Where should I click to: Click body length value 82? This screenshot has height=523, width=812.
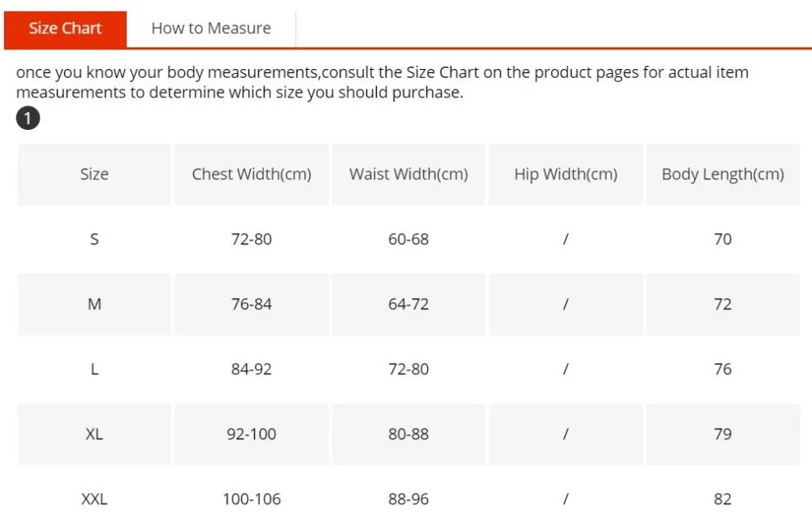point(723,499)
